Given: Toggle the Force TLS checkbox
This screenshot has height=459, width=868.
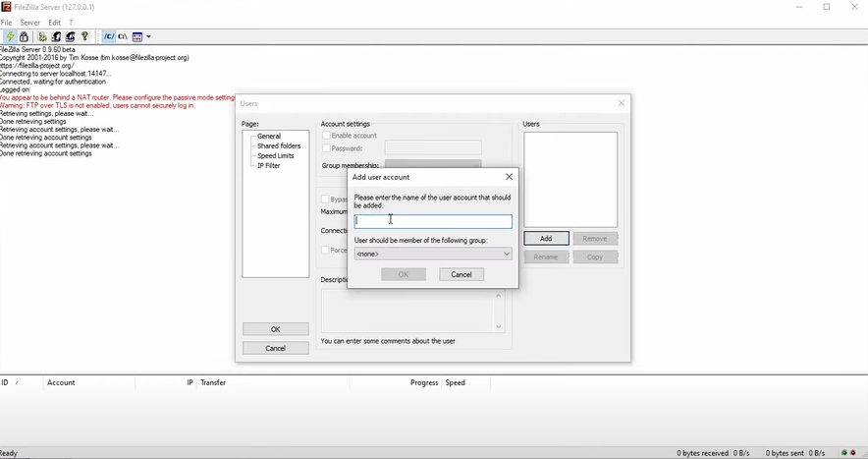Looking at the screenshot, I should pos(326,250).
